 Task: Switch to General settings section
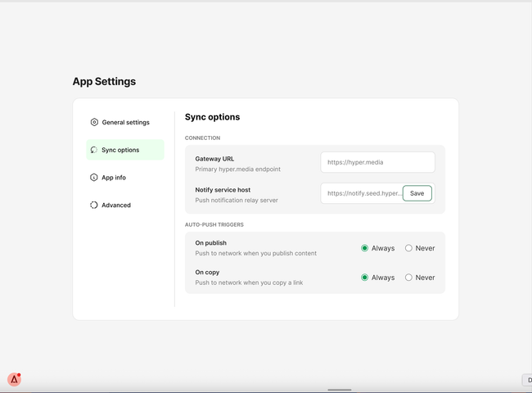[x=125, y=122]
